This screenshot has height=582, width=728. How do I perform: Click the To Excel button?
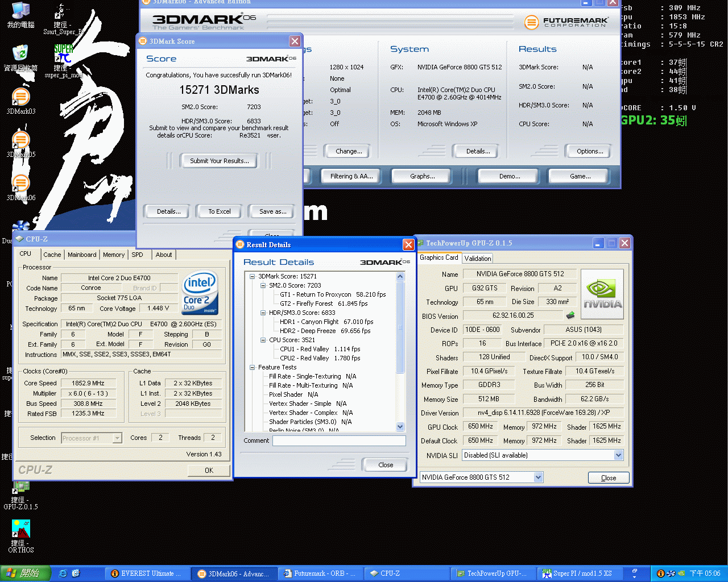[219, 211]
